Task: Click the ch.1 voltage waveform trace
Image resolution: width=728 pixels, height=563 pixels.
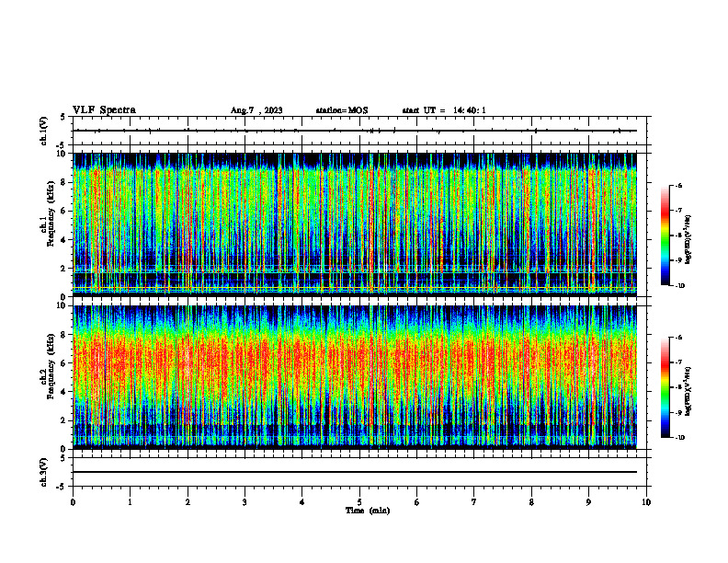Action: tap(355, 131)
